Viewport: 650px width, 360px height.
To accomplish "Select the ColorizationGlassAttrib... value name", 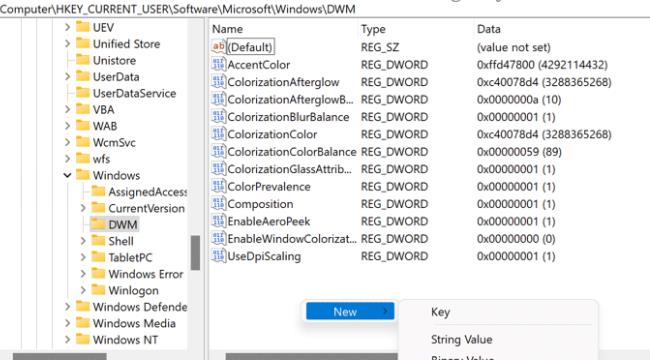I will pos(289,169).
